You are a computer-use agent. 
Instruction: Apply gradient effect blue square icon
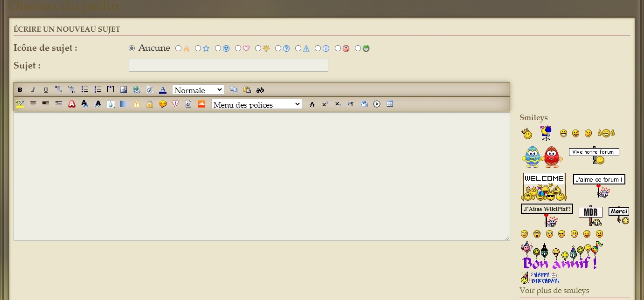124,104
